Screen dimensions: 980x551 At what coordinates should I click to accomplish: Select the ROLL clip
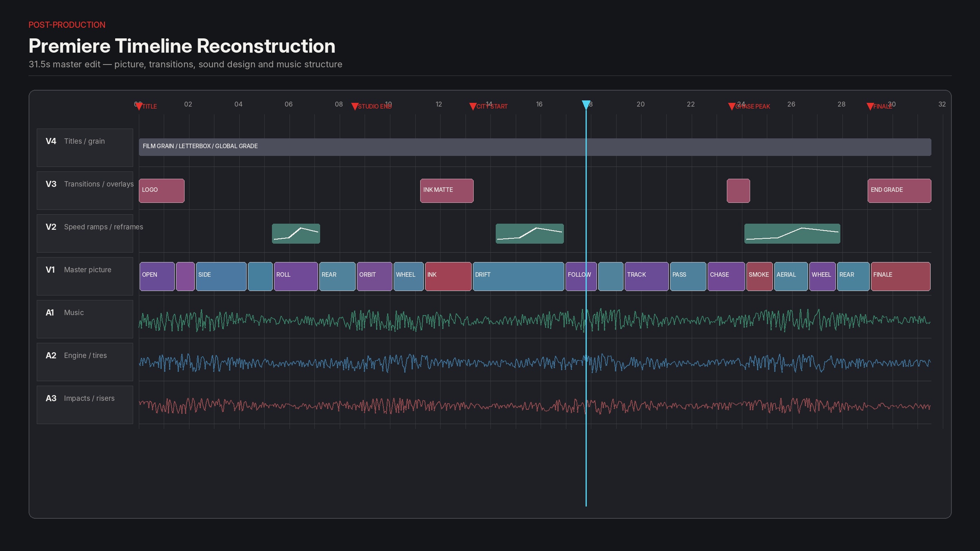(x=296, y=276)
